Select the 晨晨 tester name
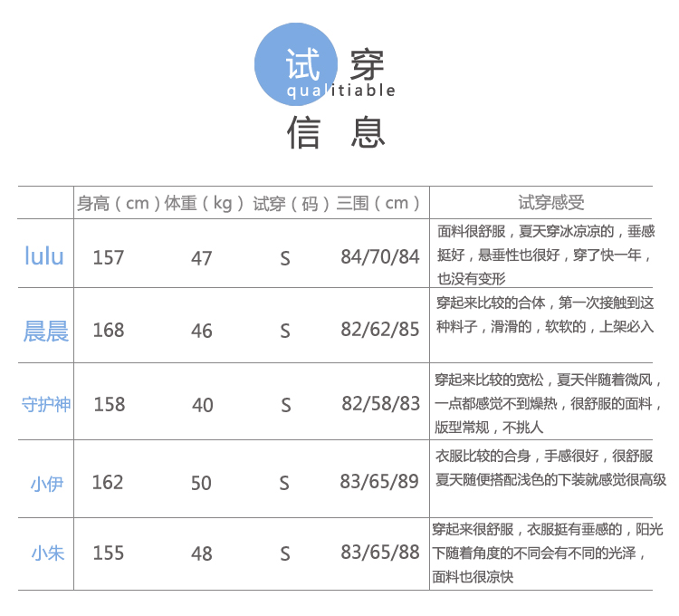 click(x=46, y=331)
